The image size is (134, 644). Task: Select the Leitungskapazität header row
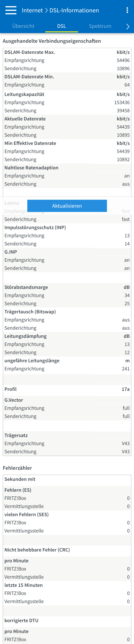coord(67,94)
